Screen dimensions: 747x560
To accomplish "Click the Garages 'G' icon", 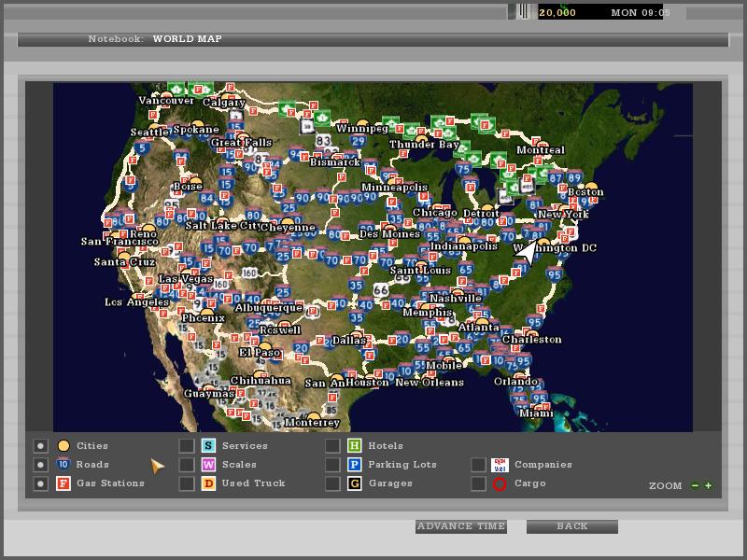I will click(355, 483).
